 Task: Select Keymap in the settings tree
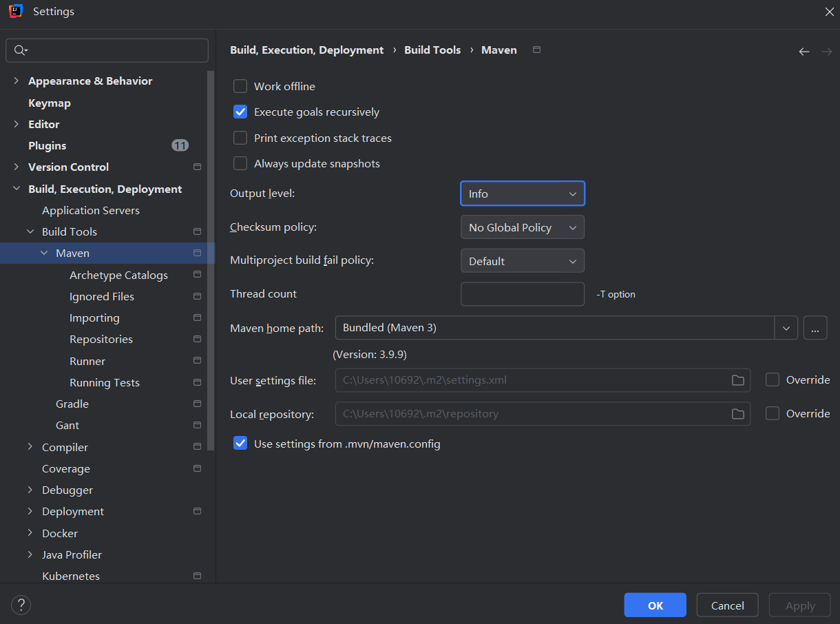(x=50, y=103)
